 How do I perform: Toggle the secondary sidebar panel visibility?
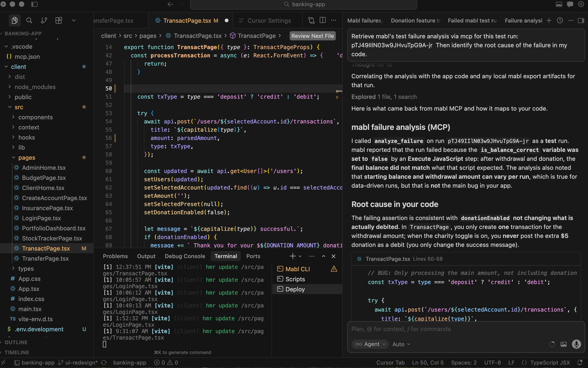(581, 21)
